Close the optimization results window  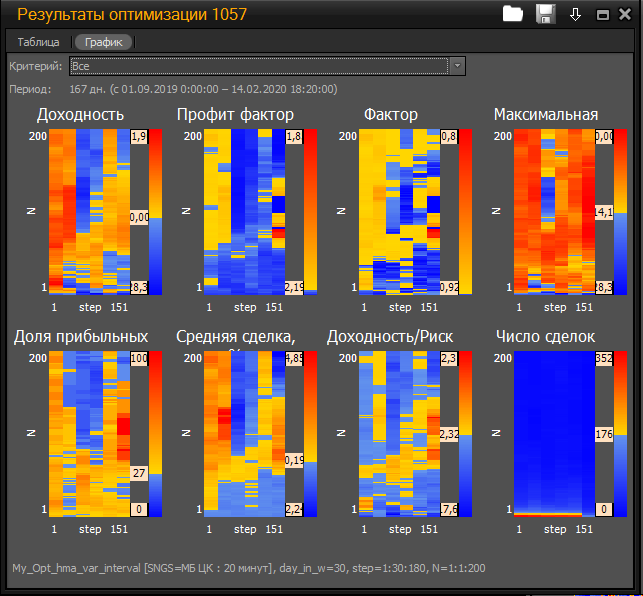click(x=626, y=15)
